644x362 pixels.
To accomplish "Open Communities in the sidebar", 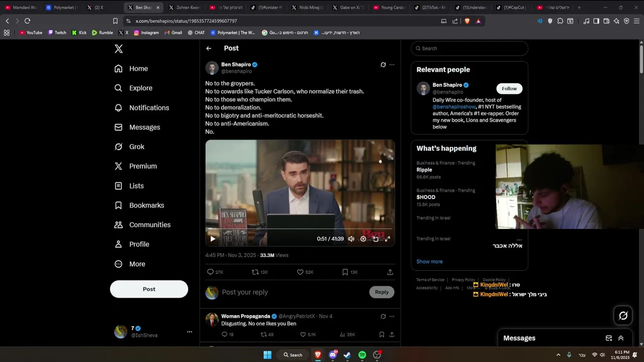I will [x=142, y=225].
